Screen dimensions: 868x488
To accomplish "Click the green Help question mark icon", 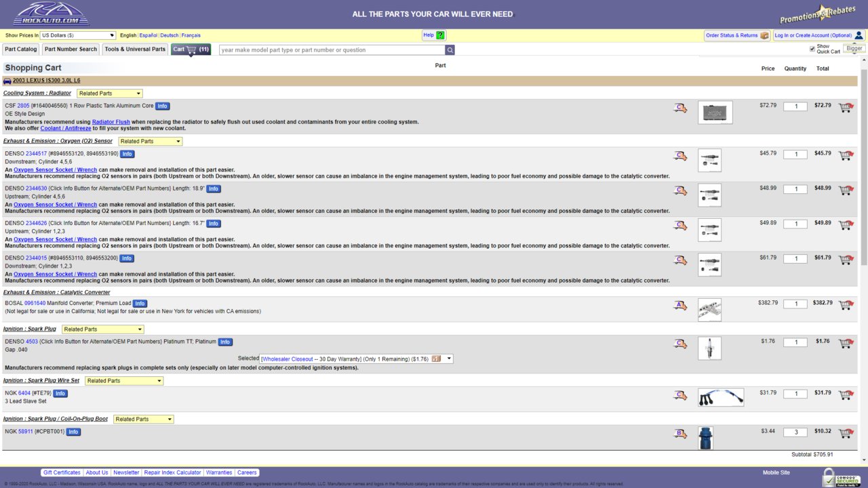I will click(441, 35).
